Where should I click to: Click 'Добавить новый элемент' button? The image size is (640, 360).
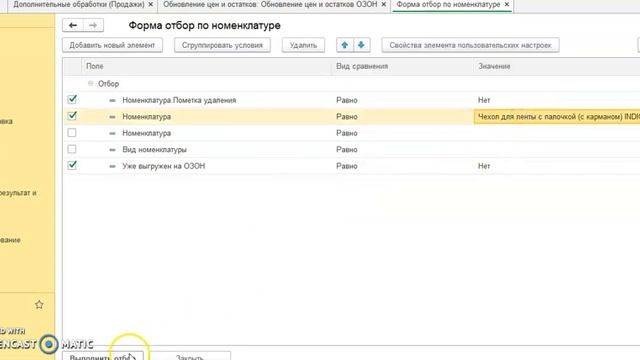(112, 45)
